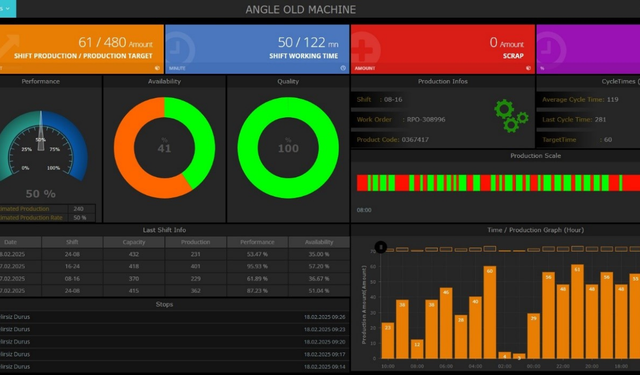The image size is (640, 375).
Task: Click the small footer icon on the red Scrap card
Action: (x=528, y=68)
